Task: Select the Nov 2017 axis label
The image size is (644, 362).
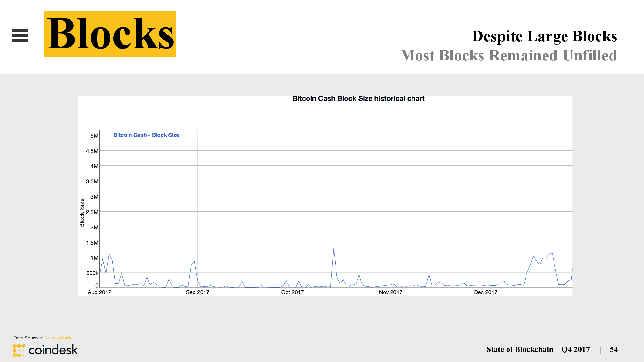Action: click(390, 292)
